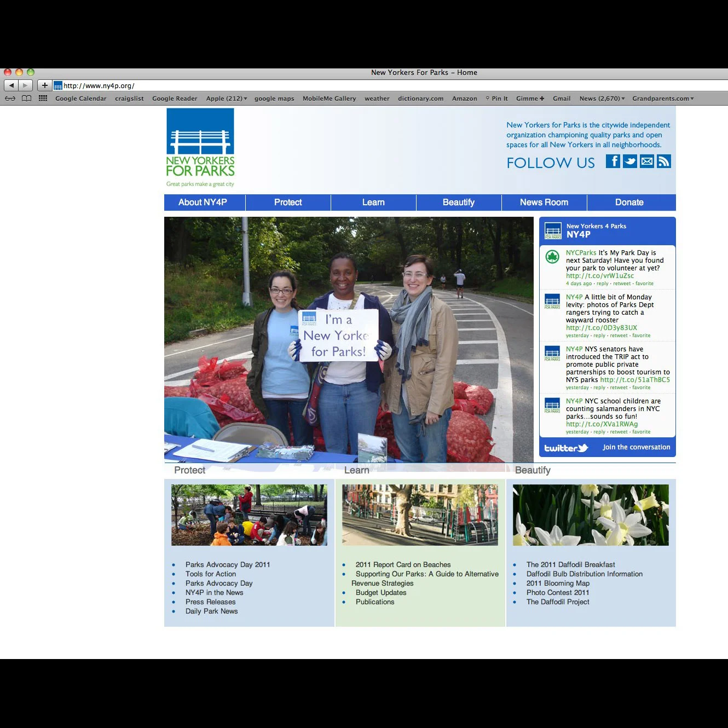Open the Publications link
Viewport: 728px width, 728px height.
tap(375, 602)
